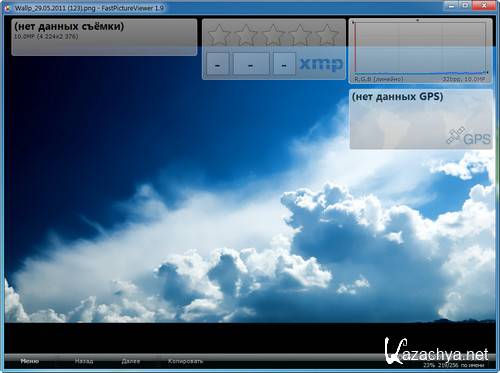Click the xmp logo in rating panel
The height and width of the screenshot is (373, 500).
pos(321,64)
